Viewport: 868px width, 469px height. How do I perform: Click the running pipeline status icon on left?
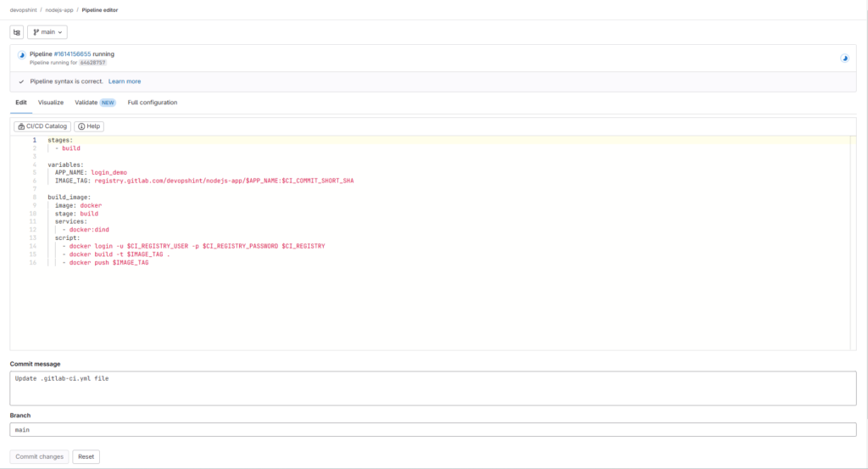coord(21,55)
